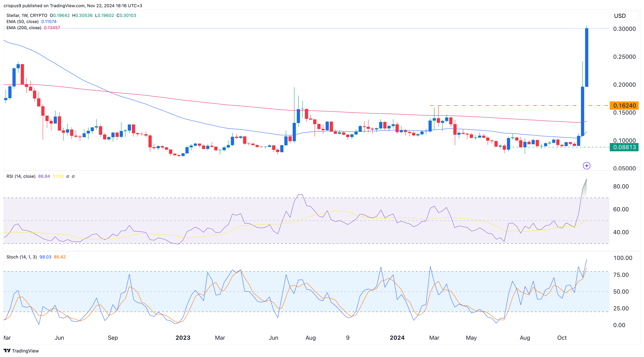Image resolution: width=644 pixels, height=357 pixels.
Task: Select the blue Stoch value 98.03
Action: click(45, 257)
